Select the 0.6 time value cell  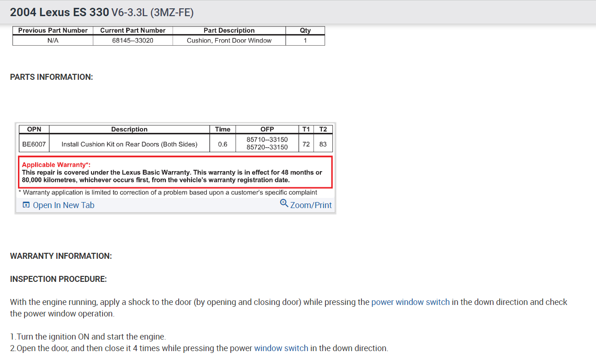click(223, 144)
